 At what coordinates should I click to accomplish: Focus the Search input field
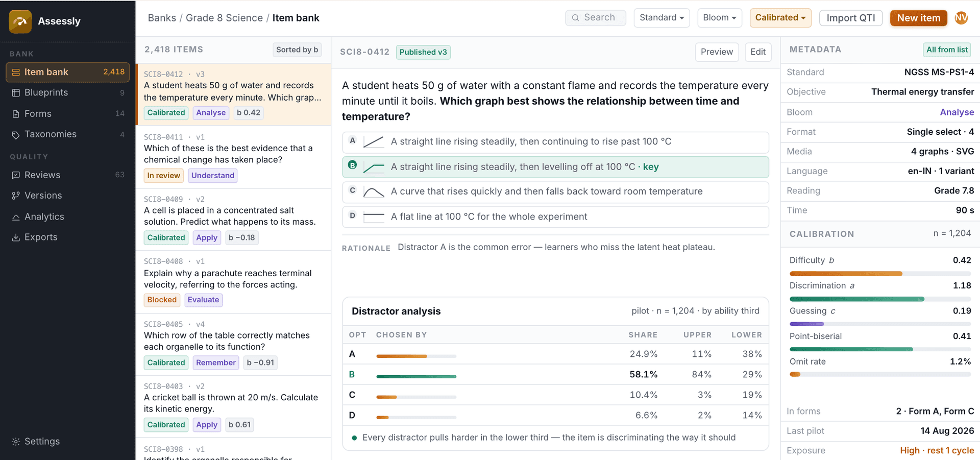(x=596, y=18)
